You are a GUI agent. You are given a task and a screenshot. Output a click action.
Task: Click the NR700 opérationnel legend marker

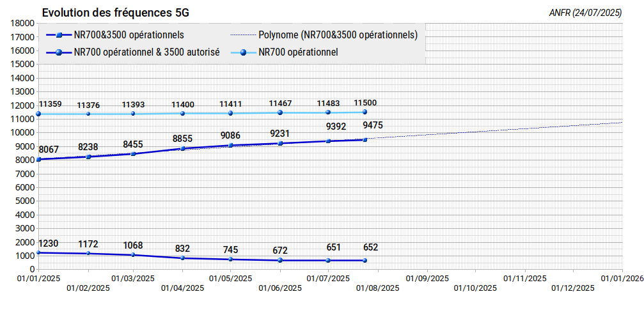[244, 52]
